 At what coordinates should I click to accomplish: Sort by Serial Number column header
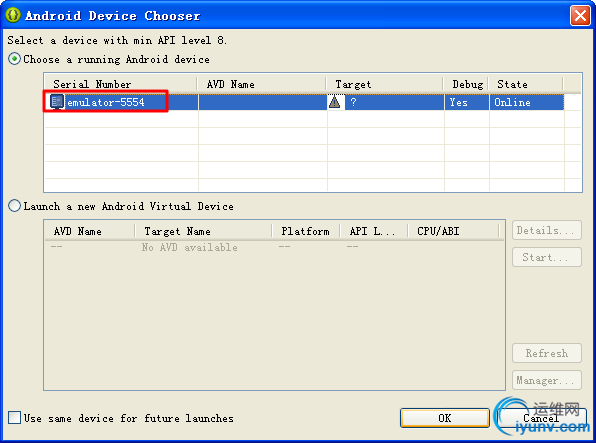121,84
